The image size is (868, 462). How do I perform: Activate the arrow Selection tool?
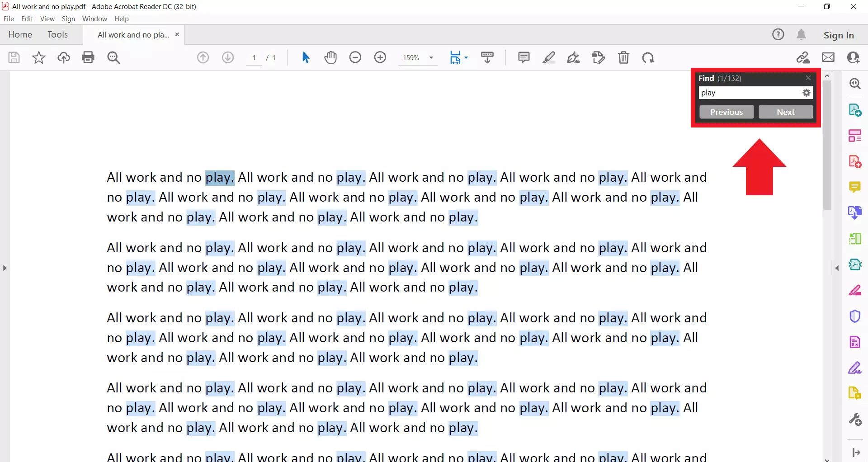(x=306, y=57)
